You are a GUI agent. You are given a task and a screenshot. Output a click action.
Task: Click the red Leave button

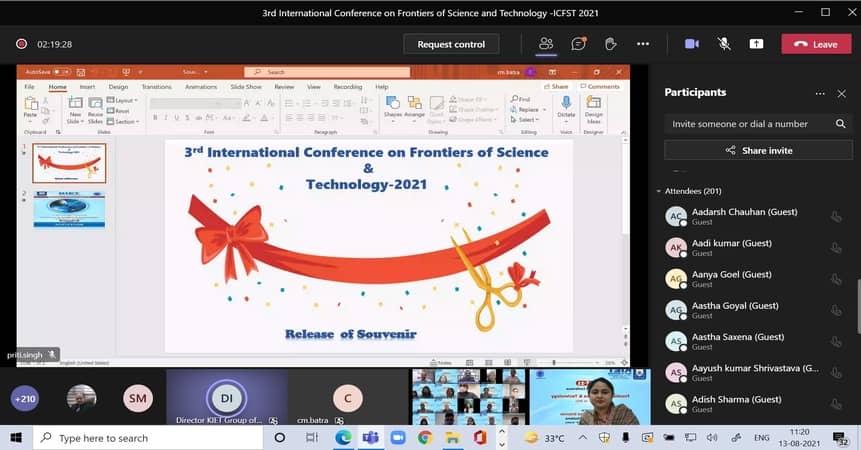click(815, 44)
